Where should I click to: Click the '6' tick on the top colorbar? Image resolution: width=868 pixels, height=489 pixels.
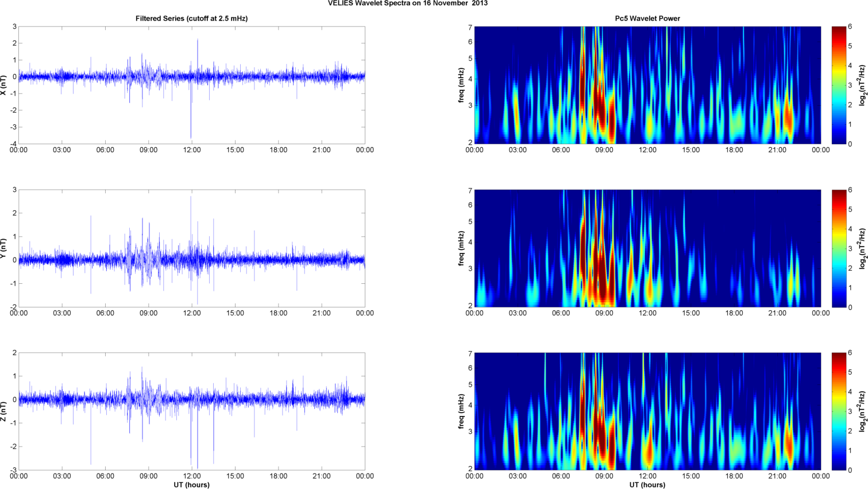[x=850, y=27]
